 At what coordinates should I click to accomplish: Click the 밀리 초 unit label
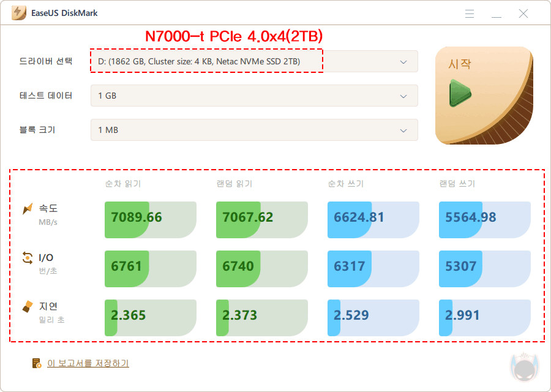coord(51,320)
